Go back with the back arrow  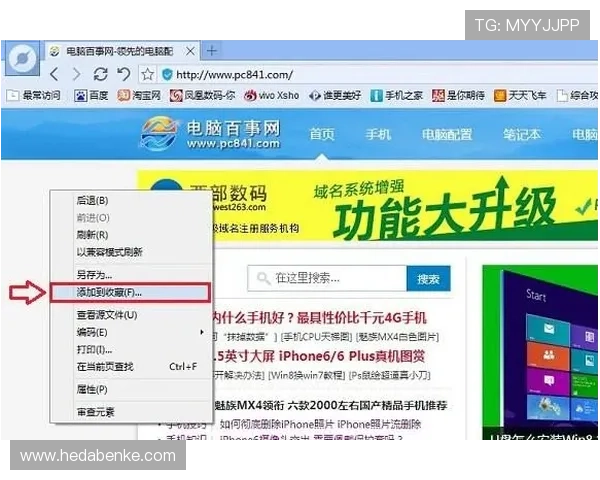pyautogui.click(x=54, y=74)
